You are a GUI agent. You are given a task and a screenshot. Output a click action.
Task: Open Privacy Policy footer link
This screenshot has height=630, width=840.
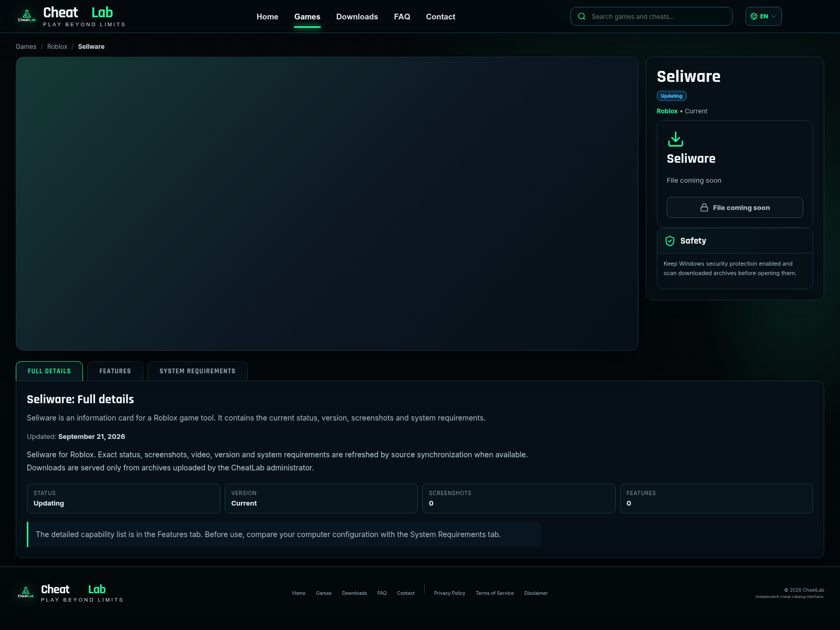click(x=449, y=593)
